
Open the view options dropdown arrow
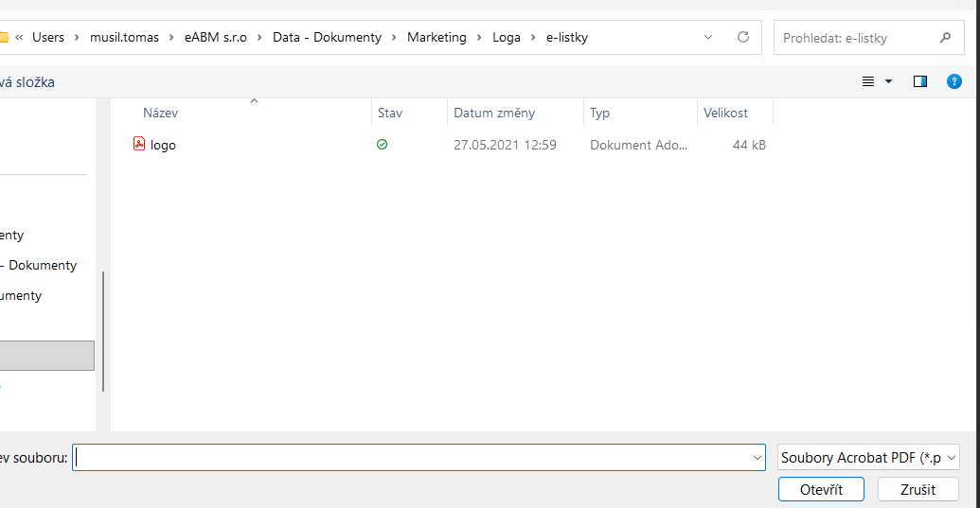click(888, 81)
